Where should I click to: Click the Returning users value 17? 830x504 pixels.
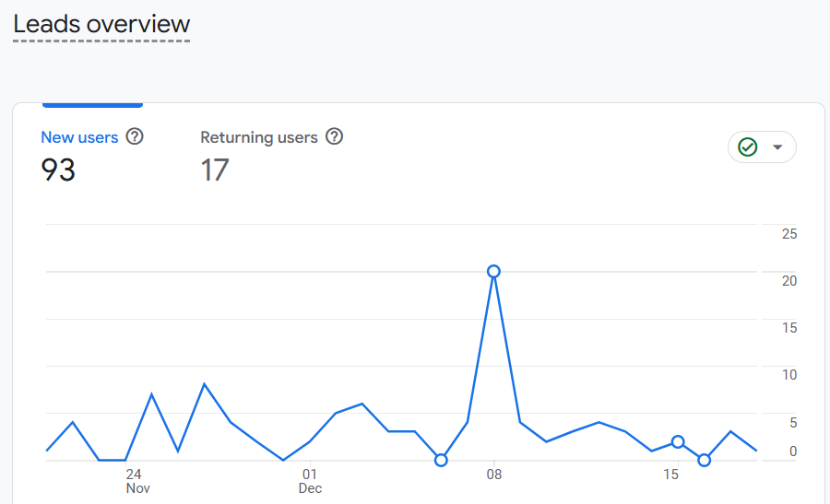pyautogui.click(x=215, y=170)
